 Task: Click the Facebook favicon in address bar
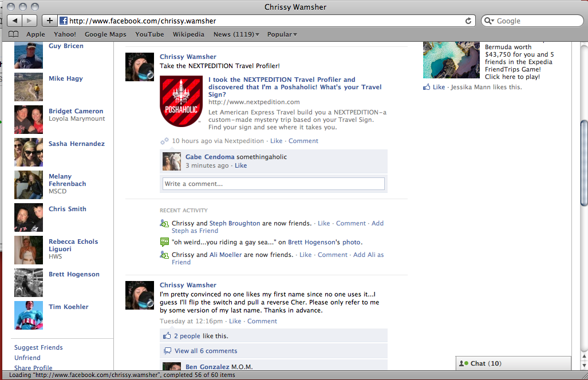click(64, 21)
